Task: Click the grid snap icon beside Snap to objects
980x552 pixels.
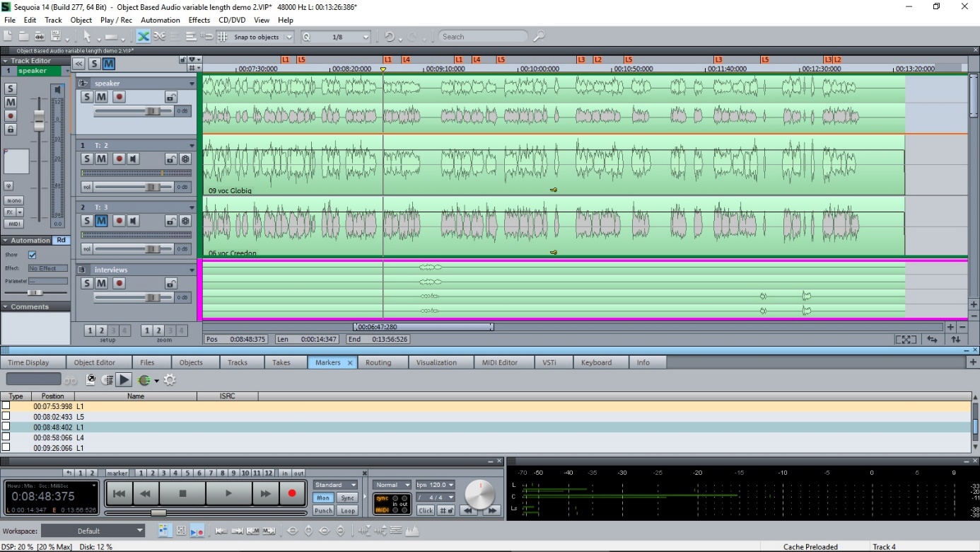Action: (x=222, y=36)
